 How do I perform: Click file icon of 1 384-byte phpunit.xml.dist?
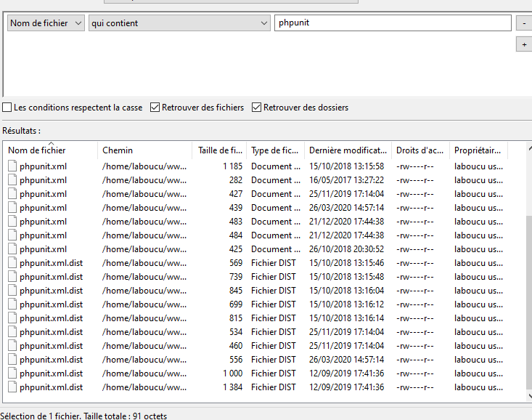pos(12,387)
